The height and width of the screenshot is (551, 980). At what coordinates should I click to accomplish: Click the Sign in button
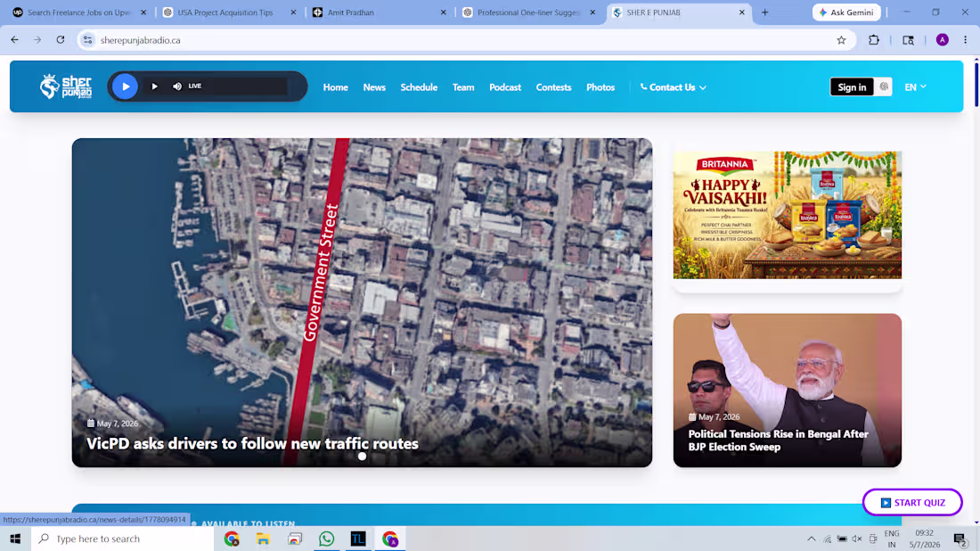(852, 87)
